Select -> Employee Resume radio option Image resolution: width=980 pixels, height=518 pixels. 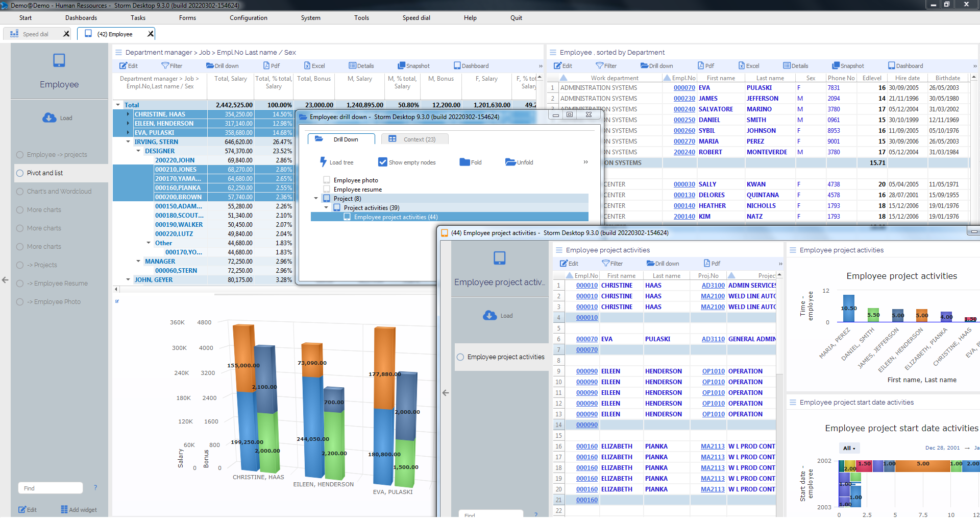(20, 284)
